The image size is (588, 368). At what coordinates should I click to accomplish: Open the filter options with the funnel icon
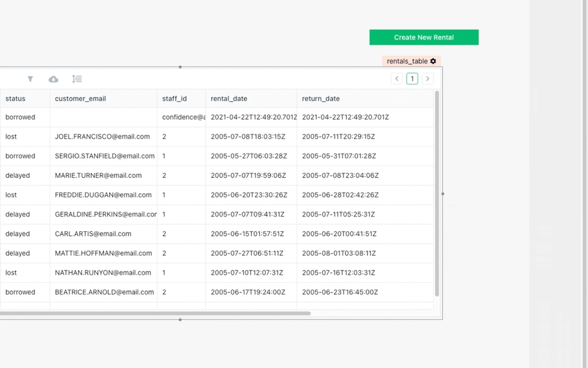tap(30, 79)
